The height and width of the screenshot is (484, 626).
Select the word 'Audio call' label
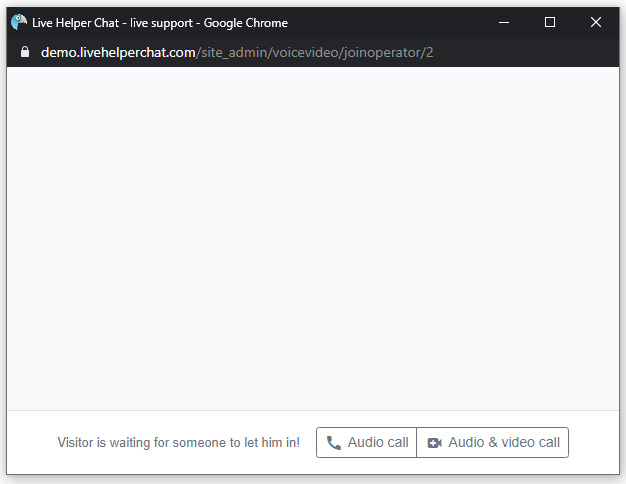tap(378, 442)
